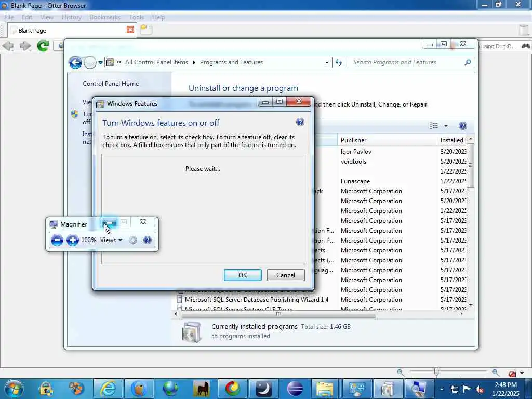This screenshot has height=399, width=532.
Task: Click the muted volume tray icon
Action: tap(480, 389)
